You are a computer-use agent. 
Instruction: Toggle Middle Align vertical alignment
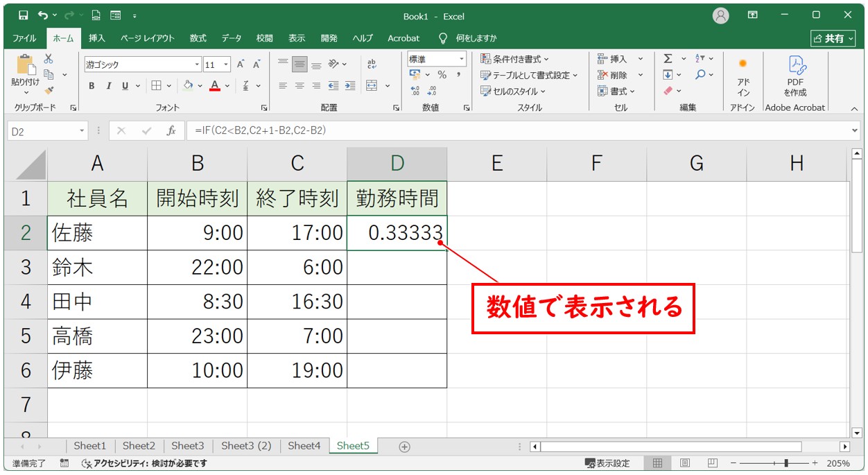[300, 64]
